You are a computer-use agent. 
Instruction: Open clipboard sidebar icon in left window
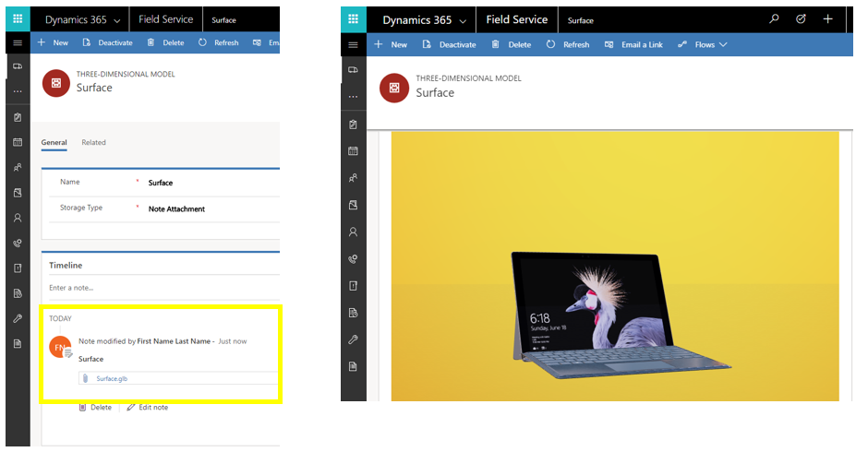coord(18,117)
